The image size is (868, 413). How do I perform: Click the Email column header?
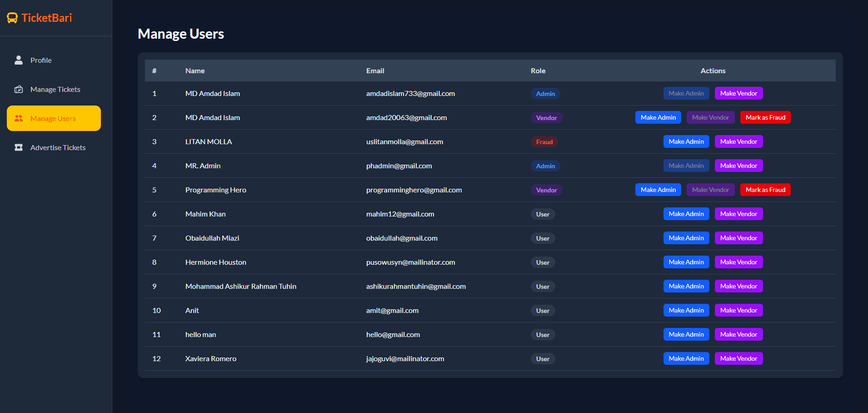coord(375,71)
